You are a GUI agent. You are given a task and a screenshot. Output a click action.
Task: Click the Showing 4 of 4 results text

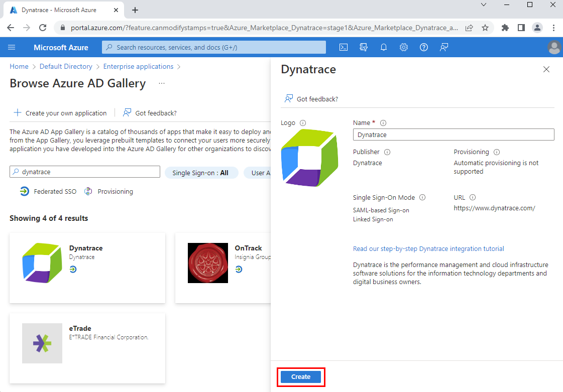(49, 218)
